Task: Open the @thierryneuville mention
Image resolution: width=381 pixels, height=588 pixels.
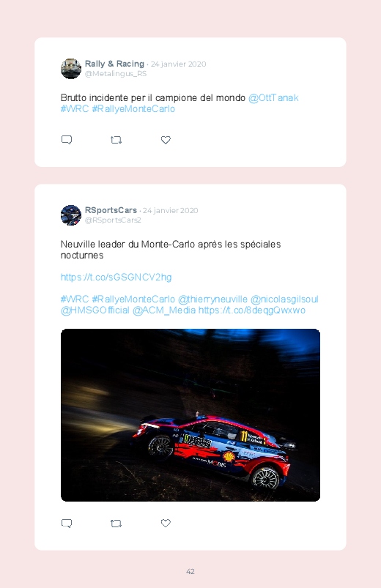Action: click(x=212, y=299)
